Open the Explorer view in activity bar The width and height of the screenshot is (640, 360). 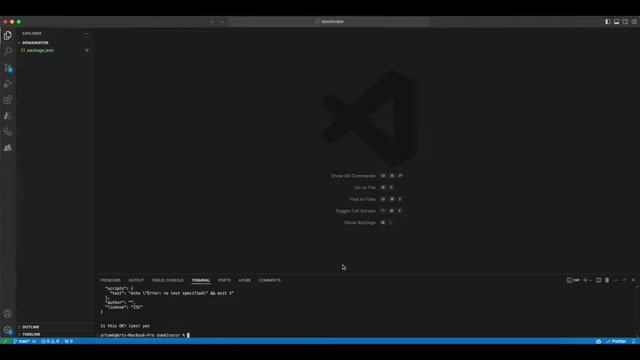pyautogui.click(x=8, y=36)
